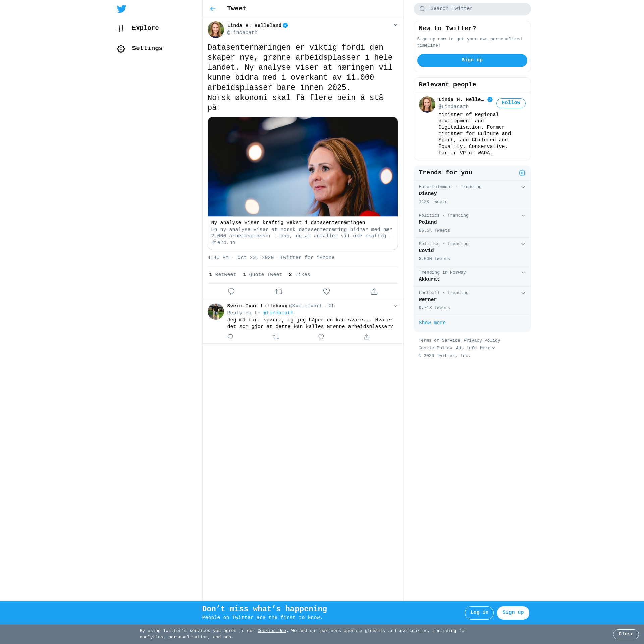Reply to the main tweet

tap(231, 292)
